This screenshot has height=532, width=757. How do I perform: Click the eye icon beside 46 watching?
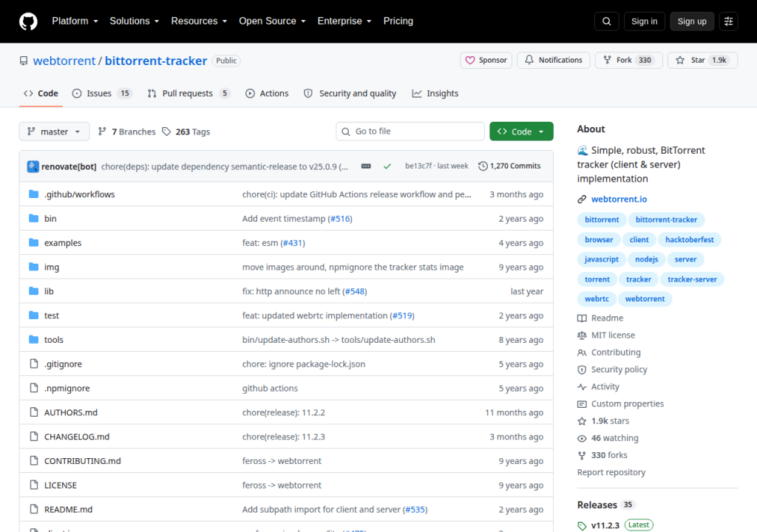pyautogui.click(x=582, y=438)
